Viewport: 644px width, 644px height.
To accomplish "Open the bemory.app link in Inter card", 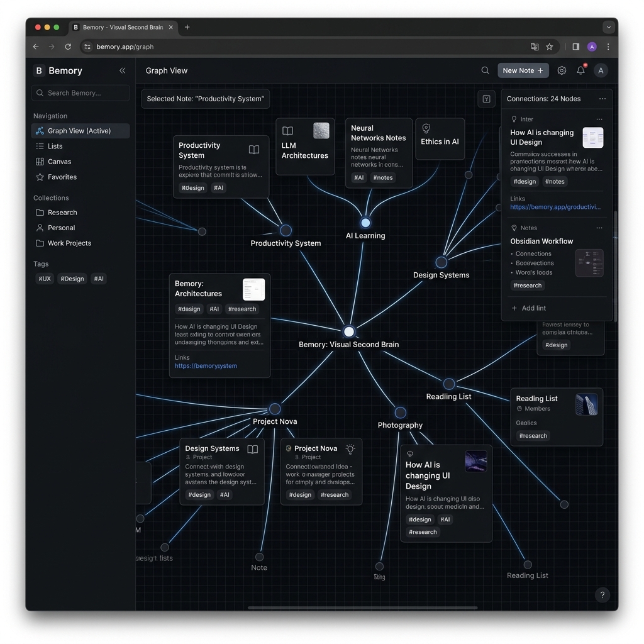I will (x=555, y=207).
